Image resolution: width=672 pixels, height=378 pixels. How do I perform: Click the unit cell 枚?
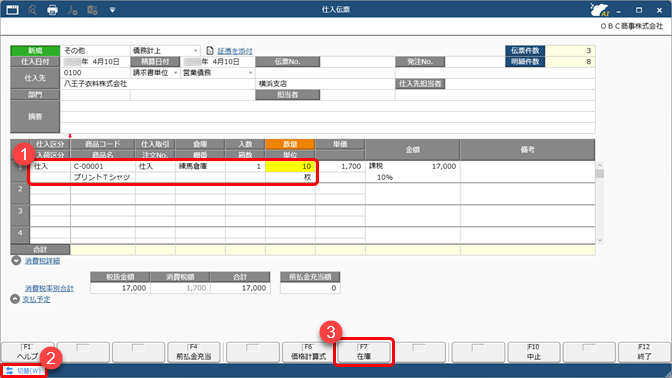[290, 177]
